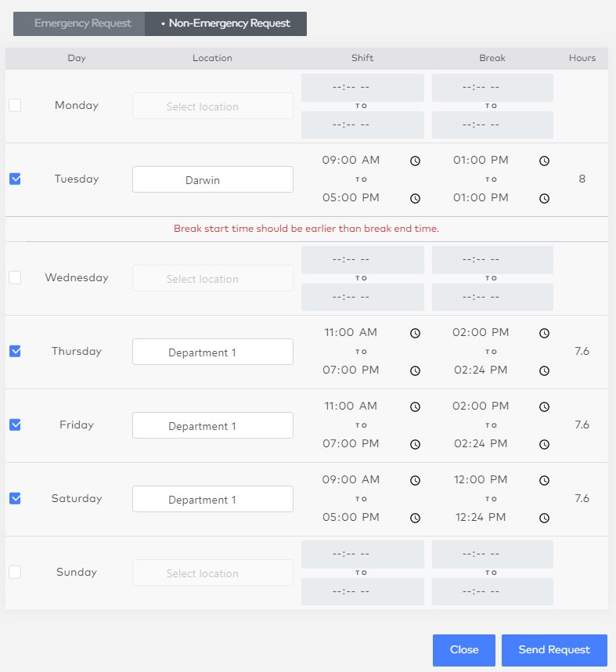The width and height of the screenshot is (616, 672).
Task: Open clock picker for Thursday shift end
Action: pos(415,370)
